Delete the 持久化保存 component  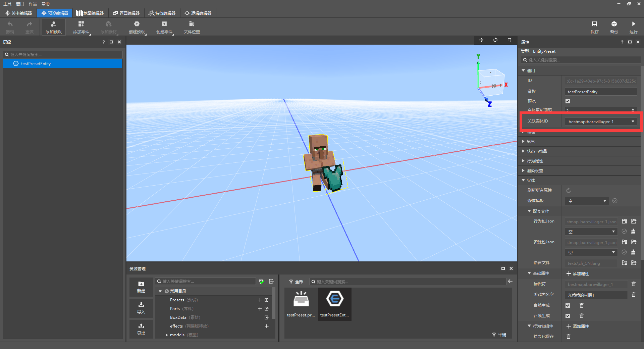(x=569, y=337)
